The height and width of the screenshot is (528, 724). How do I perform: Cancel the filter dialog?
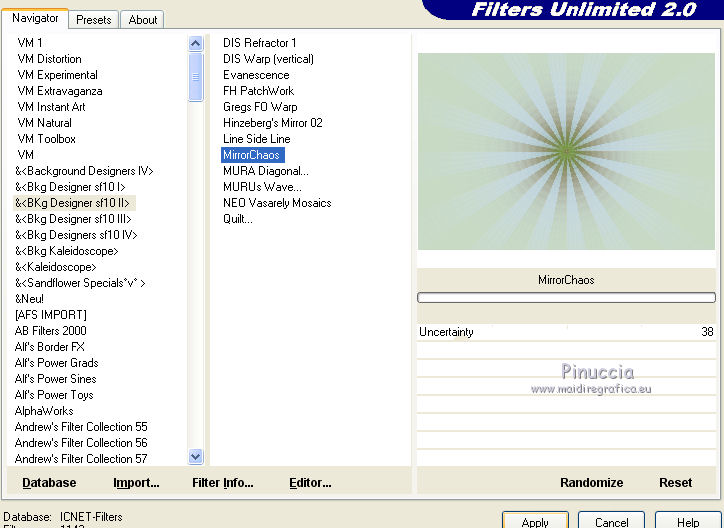(x=611, y=522)
